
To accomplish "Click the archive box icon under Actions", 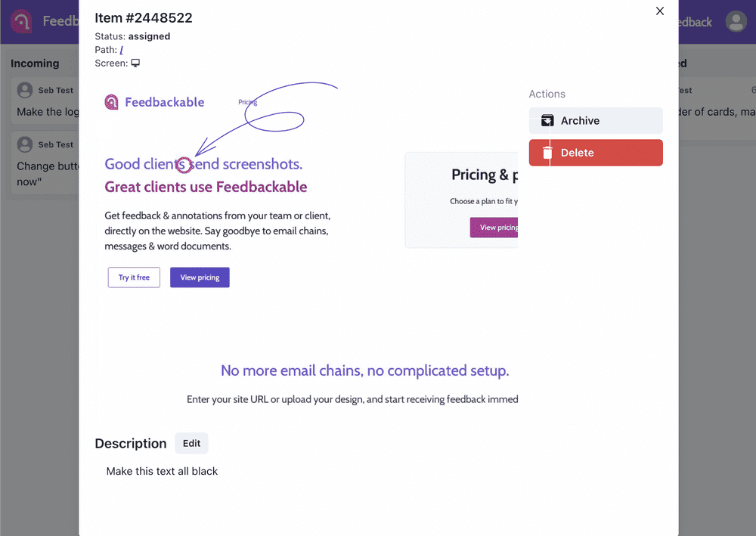I will tap(547, 121).
